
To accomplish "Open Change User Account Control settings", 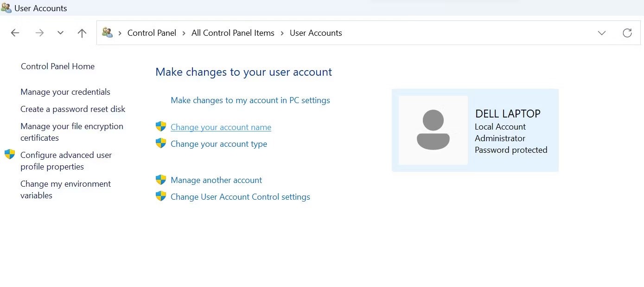I will (x=240, y=197).
